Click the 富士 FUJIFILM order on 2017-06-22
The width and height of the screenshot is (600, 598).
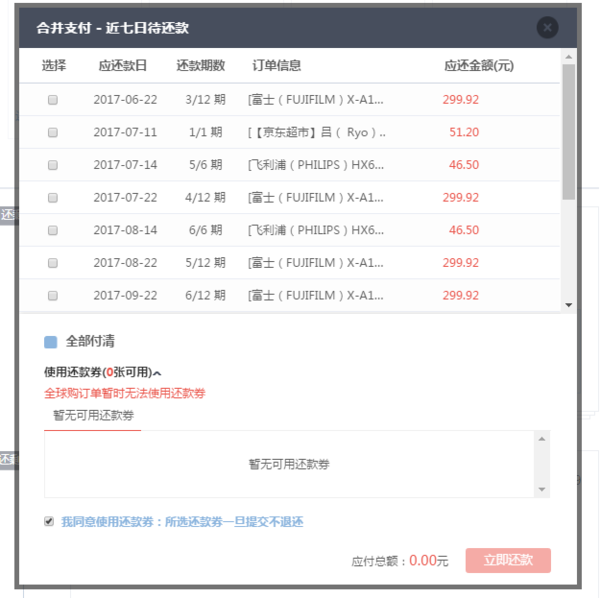[x=315, y=100]
